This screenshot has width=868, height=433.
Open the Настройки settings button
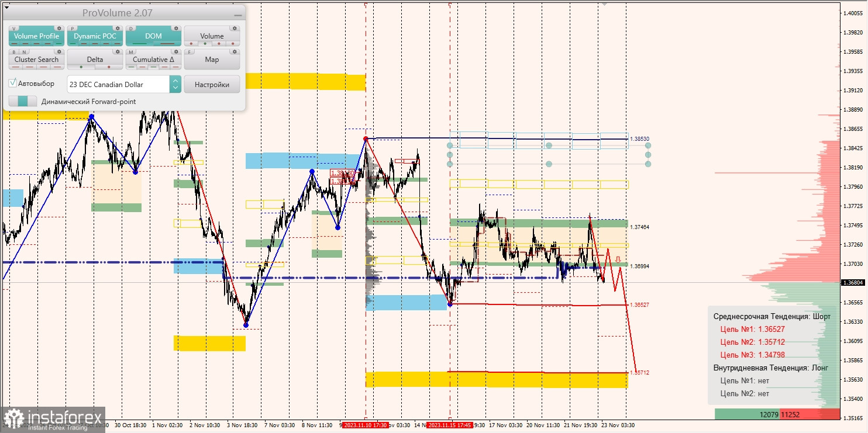(x=212, y=84)
